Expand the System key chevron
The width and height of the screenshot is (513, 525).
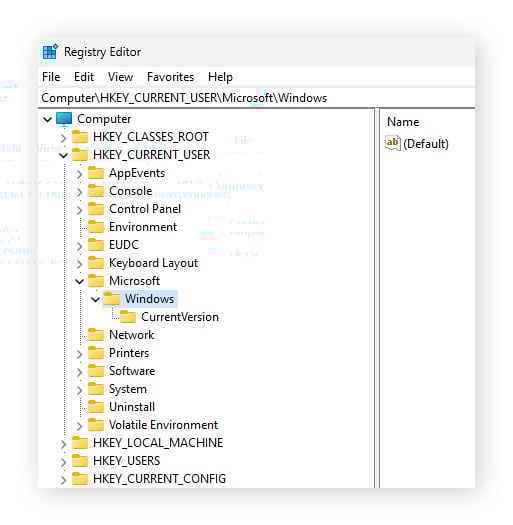point(80,390)
